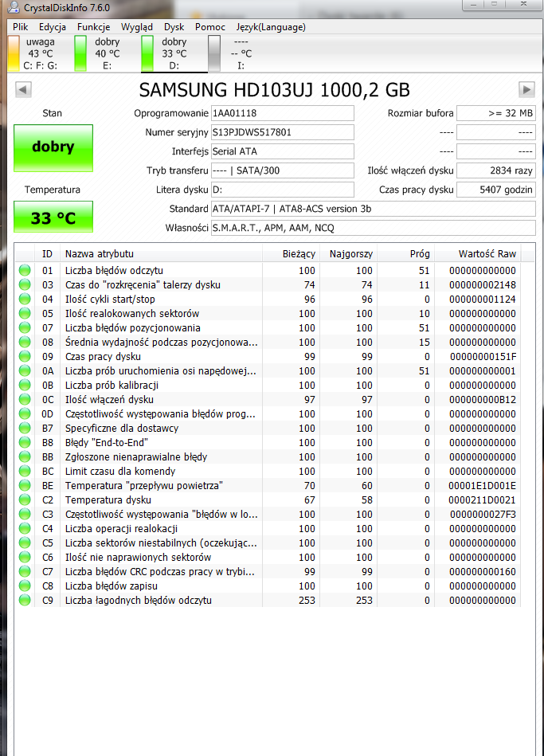This screenshot has width=544, height=756.
Task: Click the drive letter field D:
Action: pyautogui.click(x=283, y=190)
